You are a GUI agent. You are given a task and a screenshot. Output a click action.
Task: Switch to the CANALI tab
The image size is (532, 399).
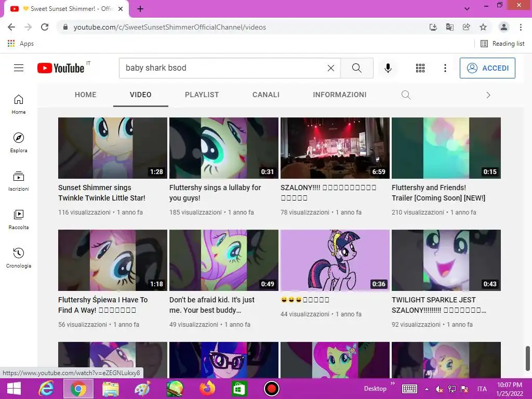[x=266, y=95]
